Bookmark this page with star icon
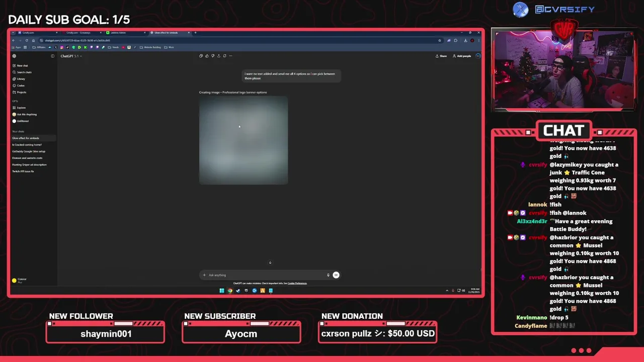The image size is (644, 362). (439, 40)
